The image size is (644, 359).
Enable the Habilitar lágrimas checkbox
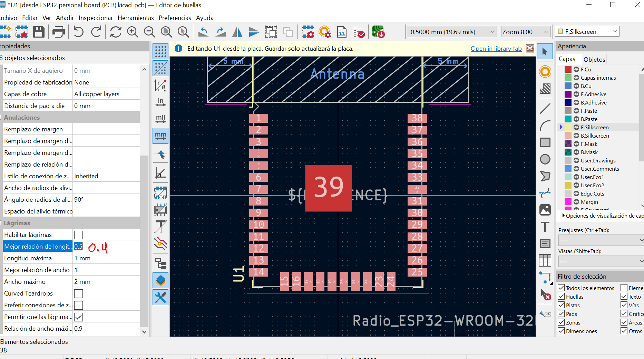78,235
